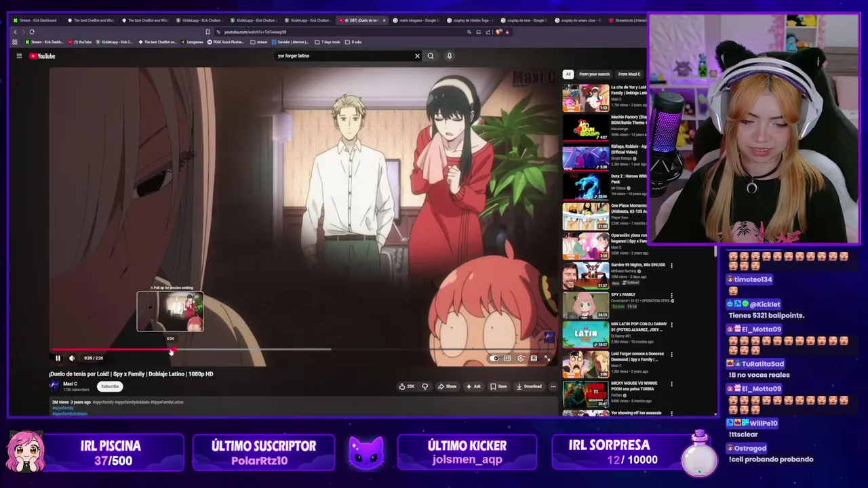Screen dimensions: 868x488
Task: Open the 'SPY x FAMILY' Crunchyroll episode
Action: 585,306
